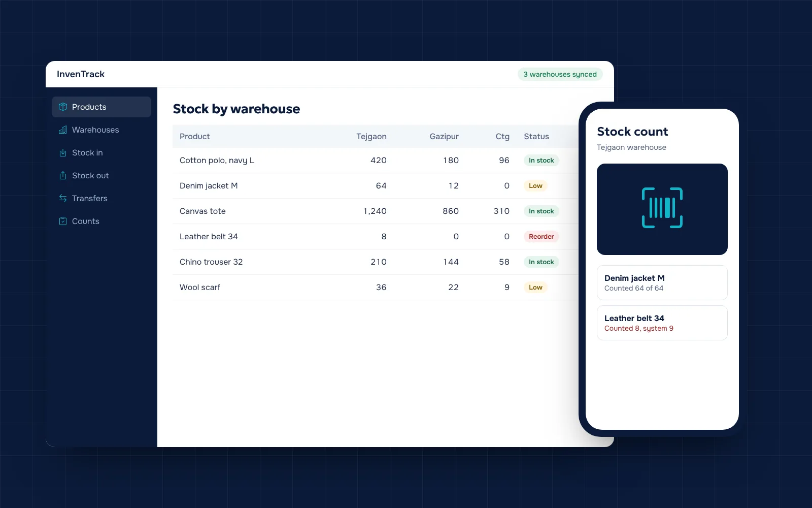
Task: Go to the Warehouses section
Action: (x=101, y=130)
